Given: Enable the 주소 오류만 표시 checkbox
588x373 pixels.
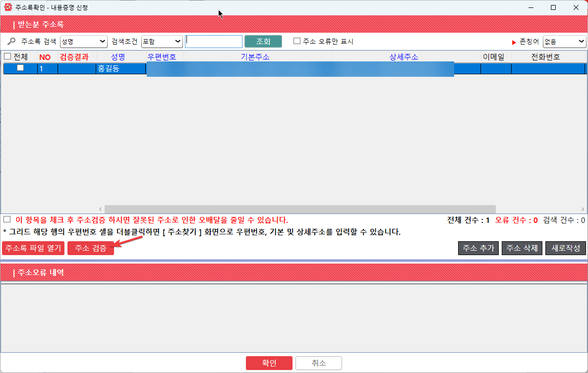Looking at the screenshot, I should (297, 41).
